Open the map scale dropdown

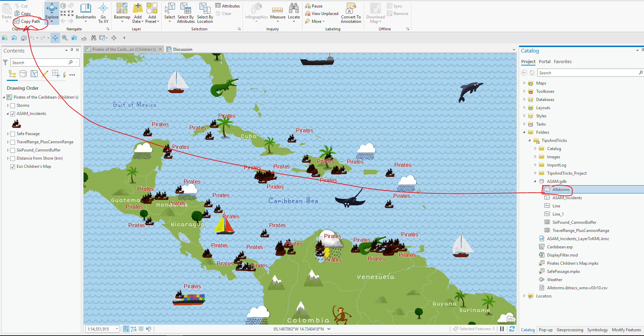click(x=117, y=329)
